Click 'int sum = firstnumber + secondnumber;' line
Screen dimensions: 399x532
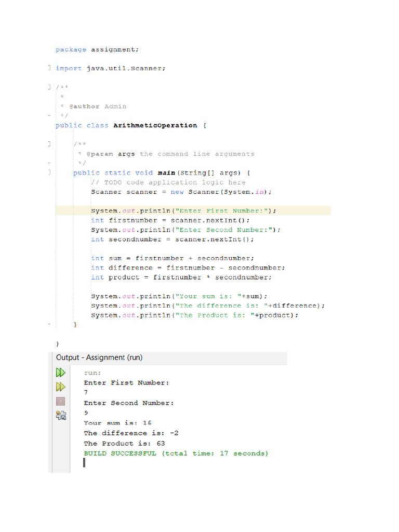172,258
